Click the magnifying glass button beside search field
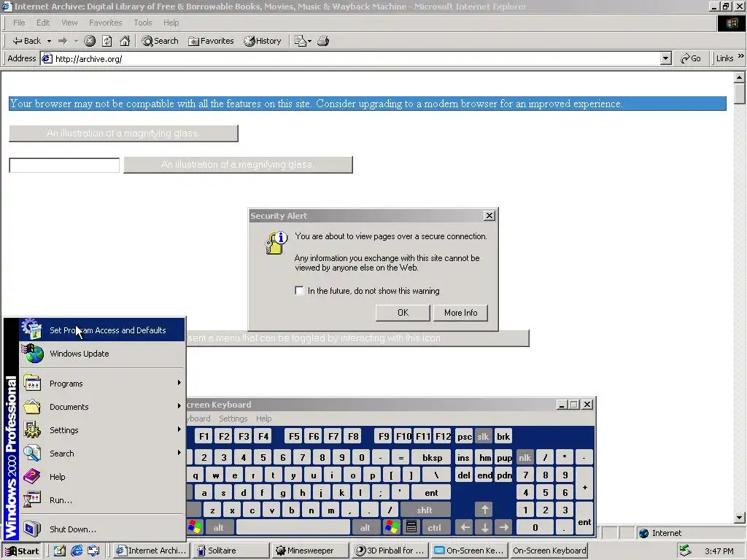Viewport: 747px width, 560px height. point(239,165)
